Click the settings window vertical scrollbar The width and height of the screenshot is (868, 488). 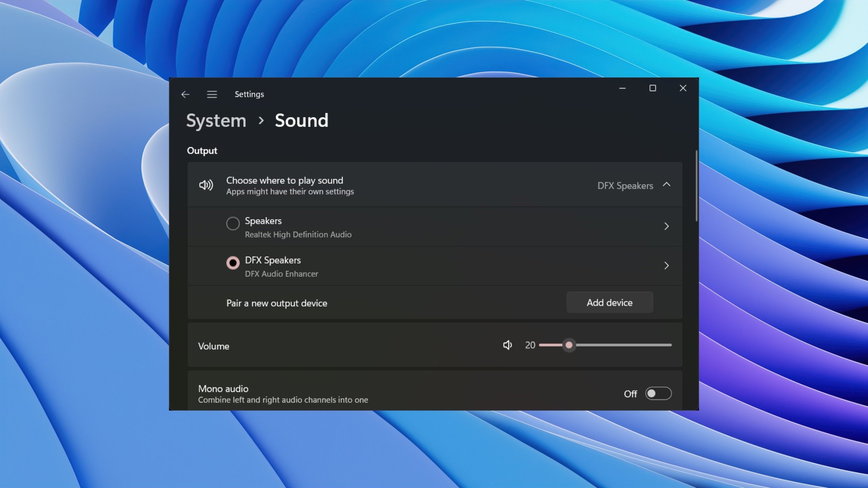pos(696,186)
